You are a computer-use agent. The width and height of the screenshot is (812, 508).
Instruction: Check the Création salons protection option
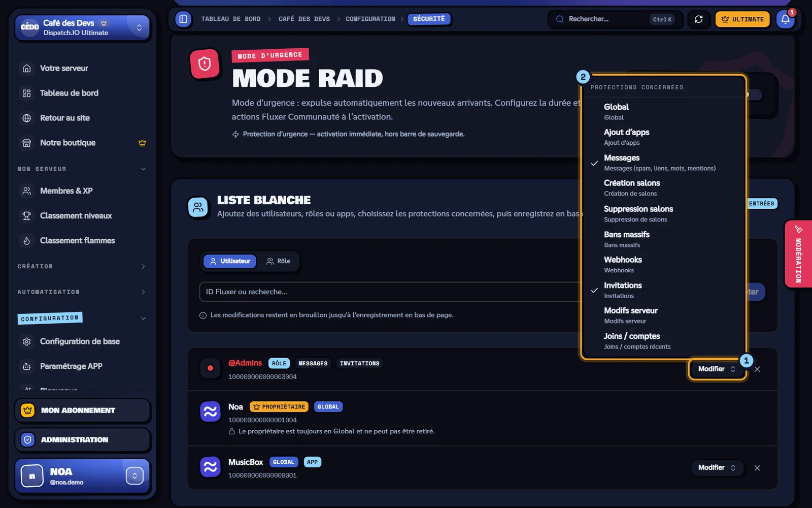[663, 188]
